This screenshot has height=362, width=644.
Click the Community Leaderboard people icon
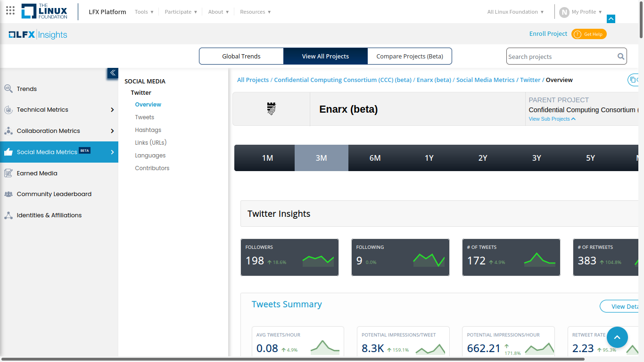(x=8, y=194)
